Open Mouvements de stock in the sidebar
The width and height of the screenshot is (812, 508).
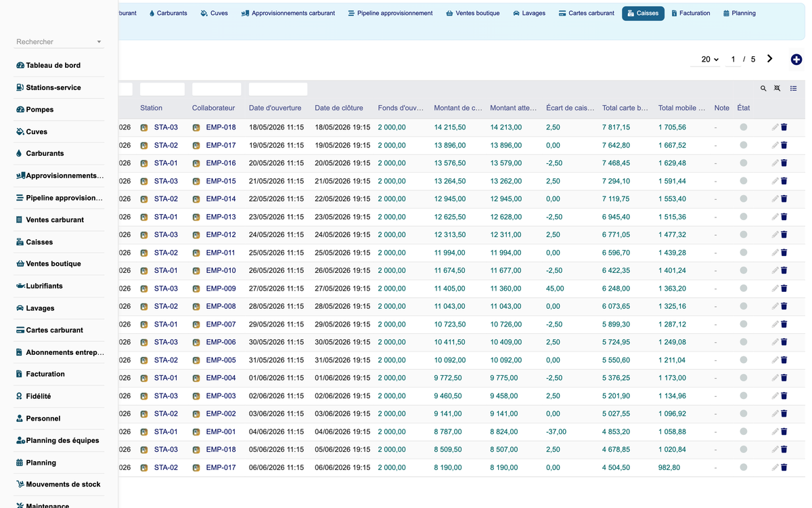pos(58,484)
